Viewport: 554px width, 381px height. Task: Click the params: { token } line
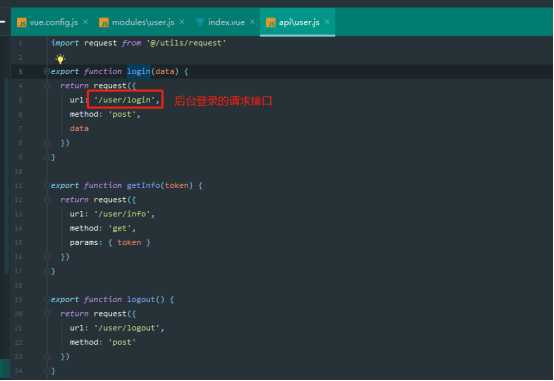click(110, 243)
